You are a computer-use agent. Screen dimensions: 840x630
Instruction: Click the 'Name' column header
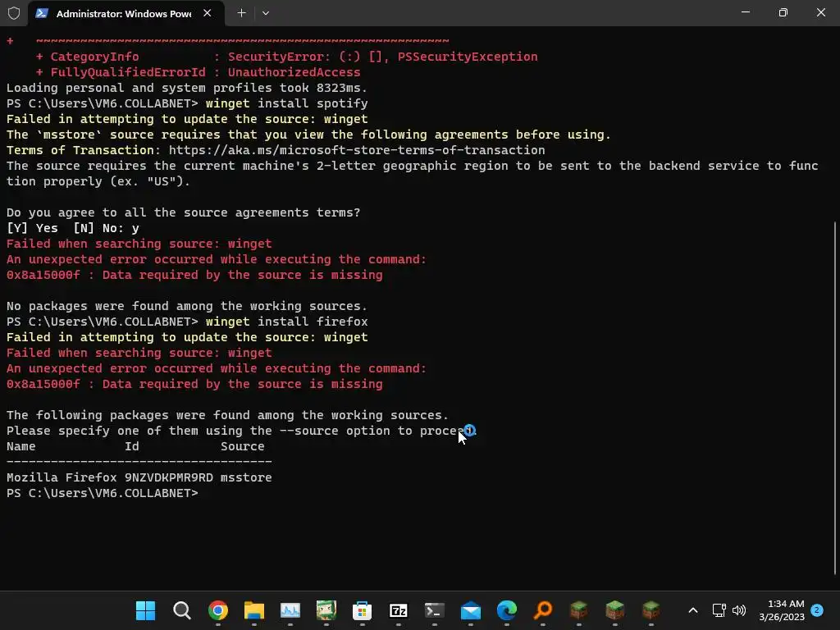21,446
